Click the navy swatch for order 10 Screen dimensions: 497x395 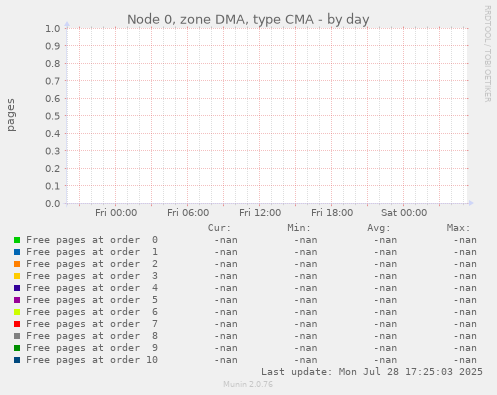(17, 360)
